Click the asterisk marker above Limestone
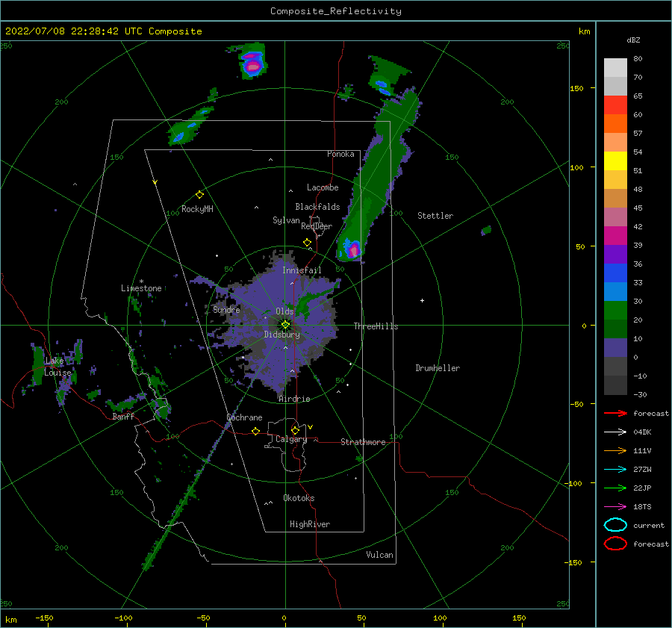Image resolution: width=672 pixels, height=628 pixels. [141, 282]
